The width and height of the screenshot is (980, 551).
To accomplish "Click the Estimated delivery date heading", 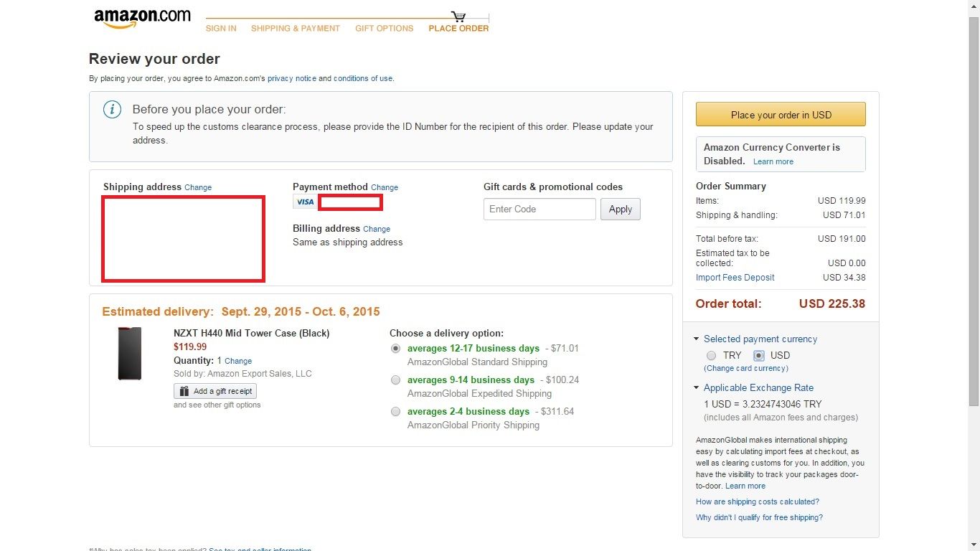I will click(241, 312).
